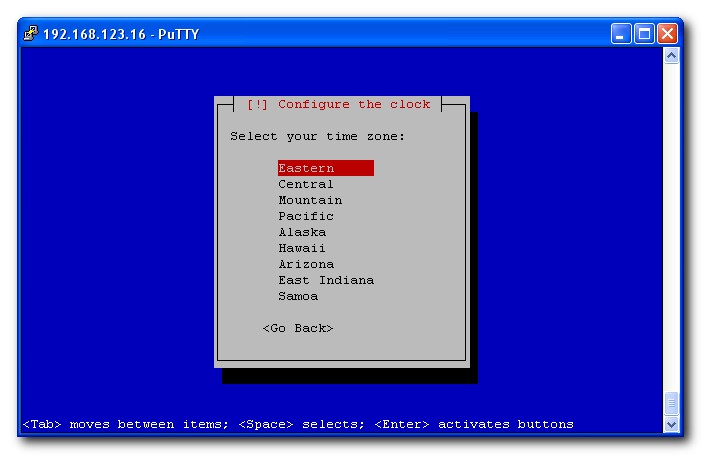Image resolution: width=702 pixels, height=455 pixels.
Task: Minimize the PuTTY window
Action: point(621,34)
